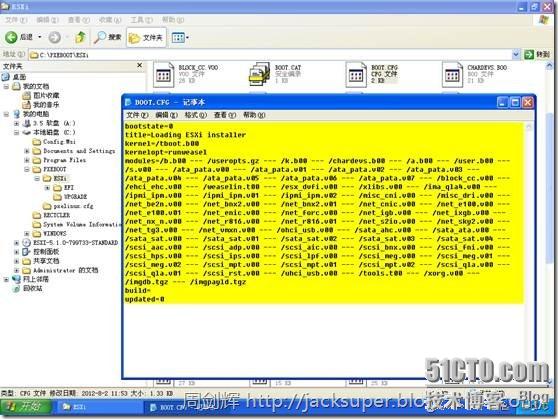Select Shared Documents in tree
This screenshot has height=419, width=558.
tap(46, 261)
